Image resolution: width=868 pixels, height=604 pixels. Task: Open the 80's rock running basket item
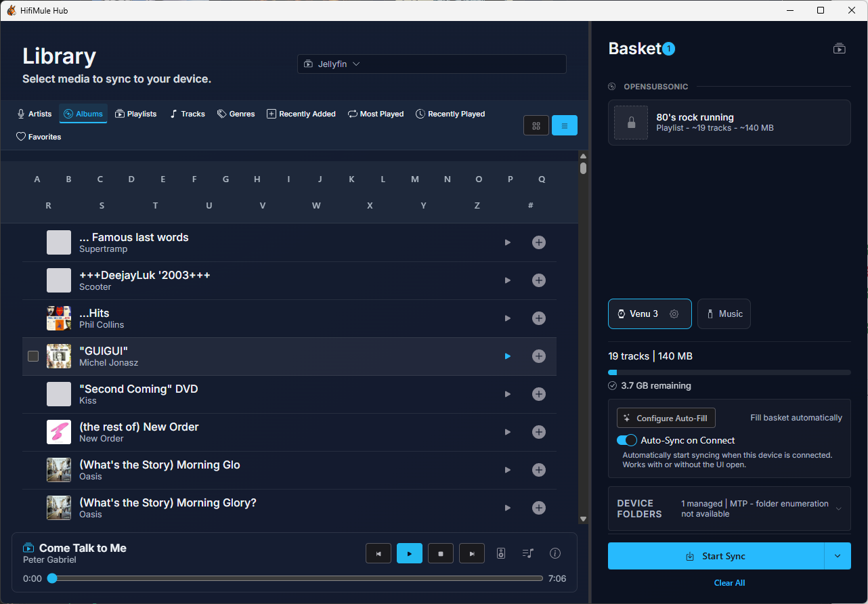tap(729, 123)
